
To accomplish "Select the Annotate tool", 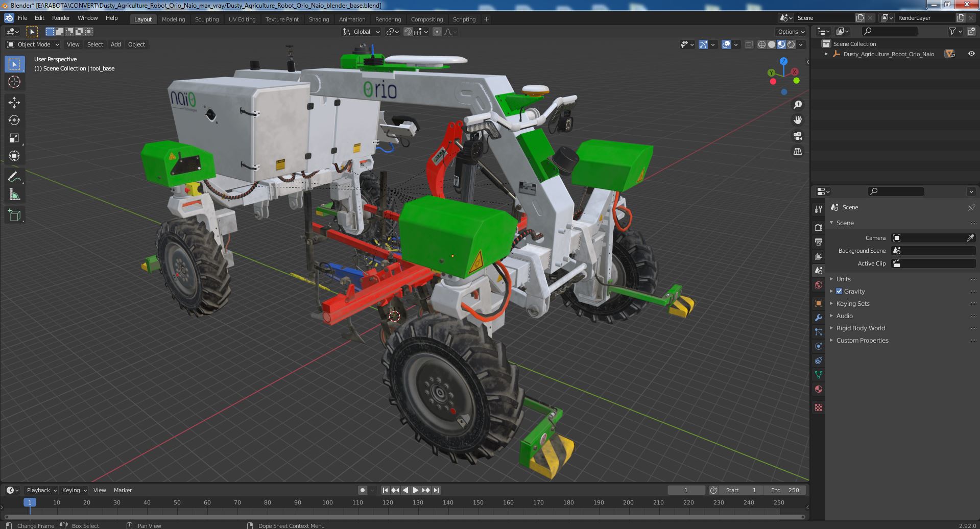I will point(14,177).
